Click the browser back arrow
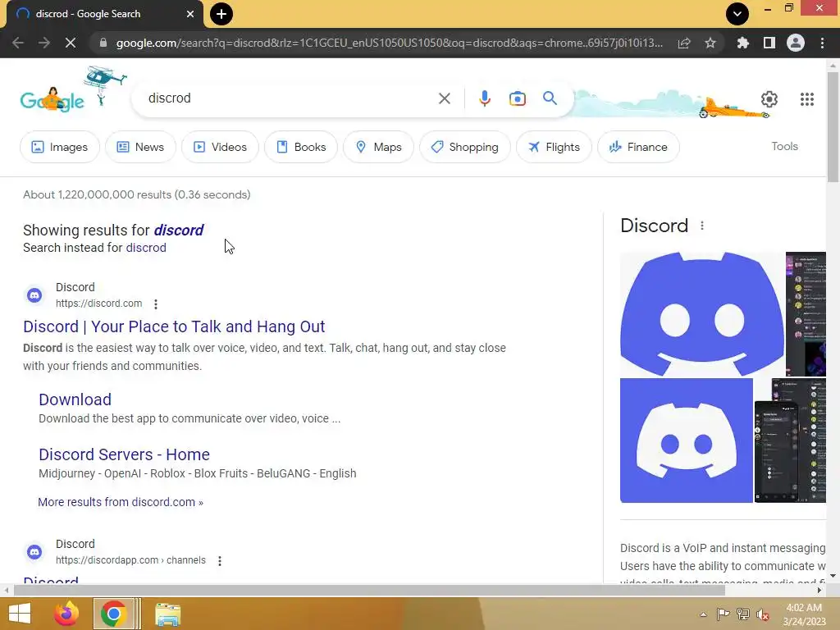840x630 pixels. [x=18, y=43]
